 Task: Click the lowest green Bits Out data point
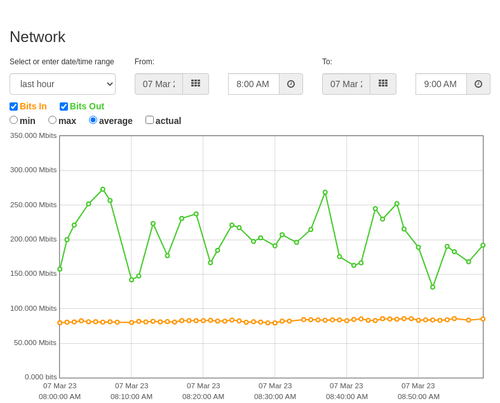click(x=433, y=287)
